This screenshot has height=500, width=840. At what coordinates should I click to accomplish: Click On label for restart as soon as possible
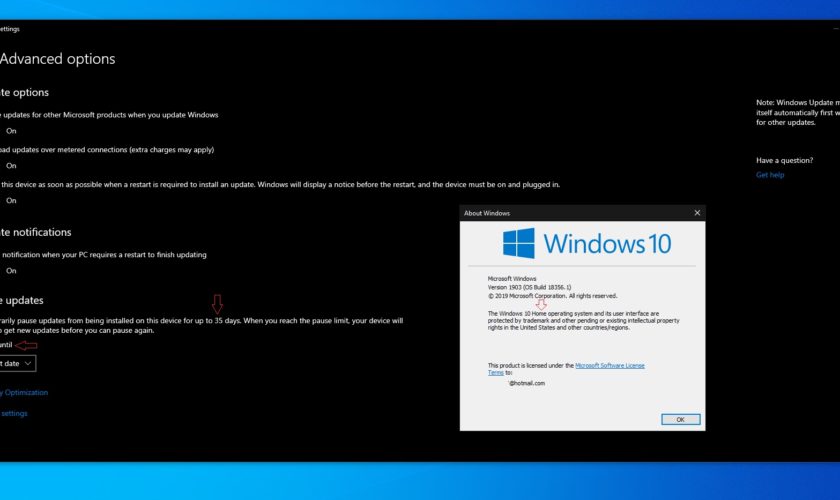[11, 200]
